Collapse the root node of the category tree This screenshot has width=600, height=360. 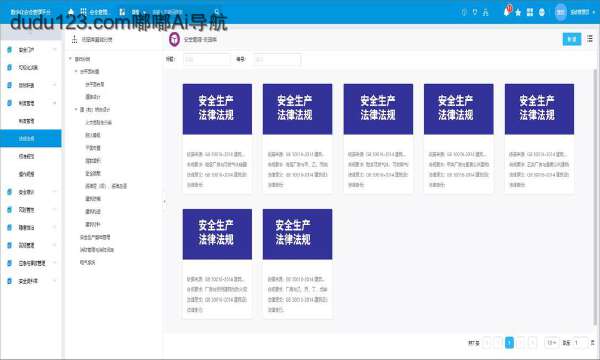(x=70, y=59)
